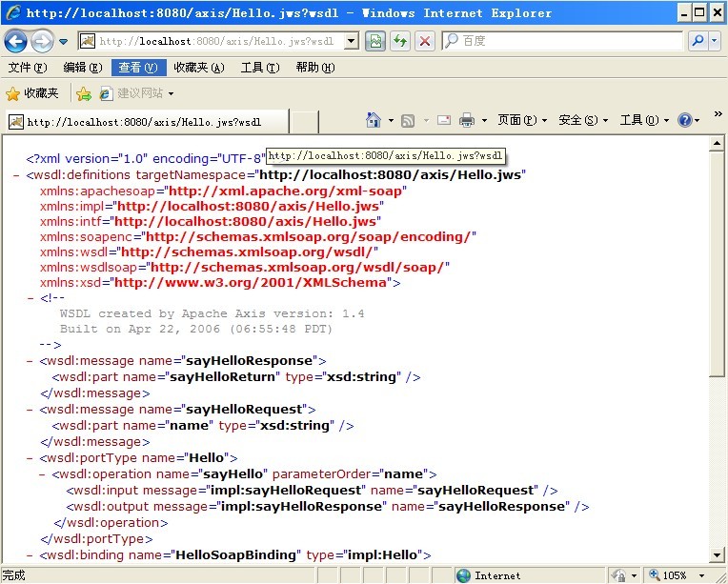Toggle the Compatibility View icon
The height and width of the screenshot is (584, 728).
(x=375, y=41)
